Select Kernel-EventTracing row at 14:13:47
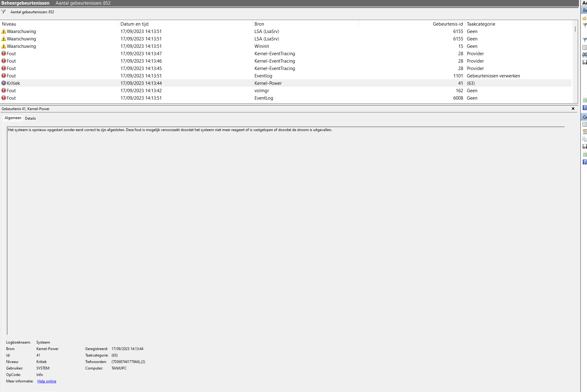This screenshot has width=587, height=392. coord(286,54)
